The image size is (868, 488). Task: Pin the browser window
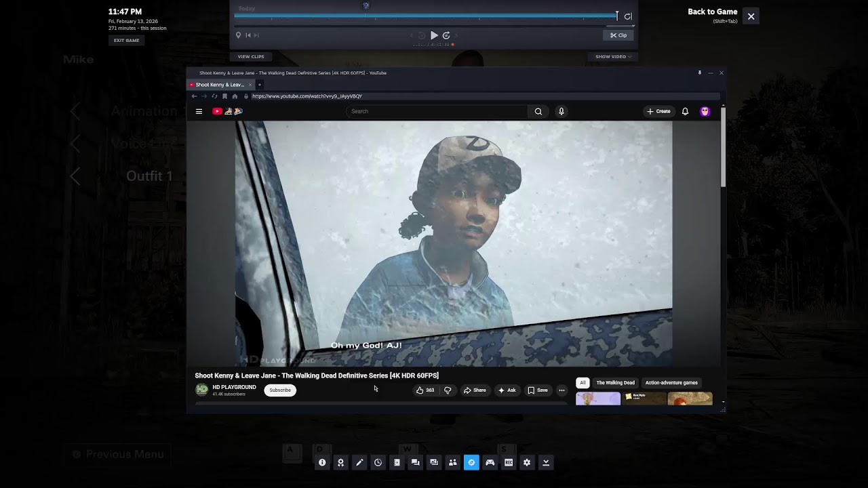coord(700,73)
